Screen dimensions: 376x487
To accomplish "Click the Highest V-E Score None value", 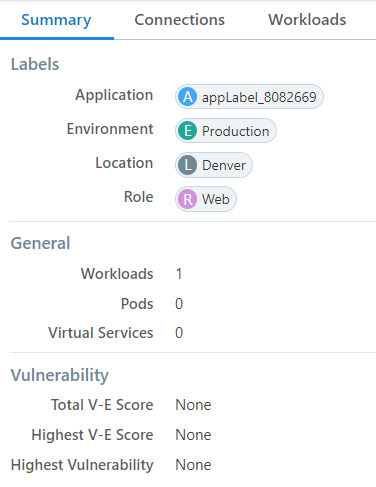I will [193, 435].
